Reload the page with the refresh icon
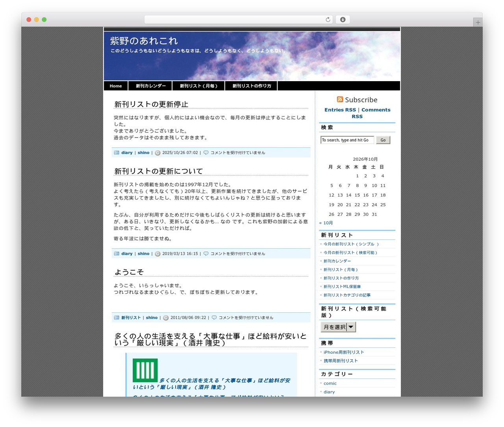 click(328, 20)
